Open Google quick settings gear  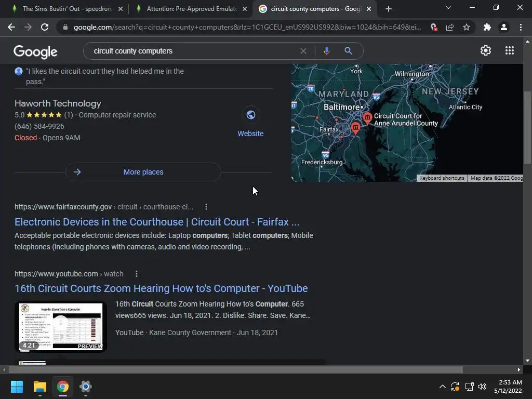[486, 50]
